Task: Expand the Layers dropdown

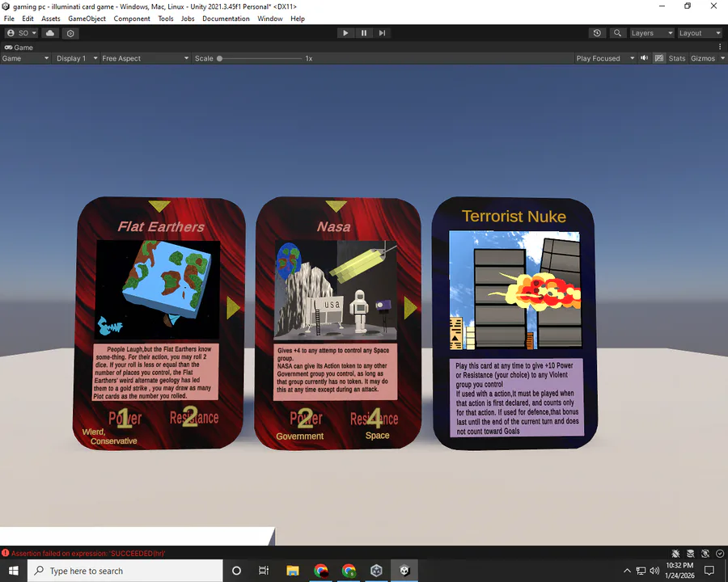Action: click(651, 33)
